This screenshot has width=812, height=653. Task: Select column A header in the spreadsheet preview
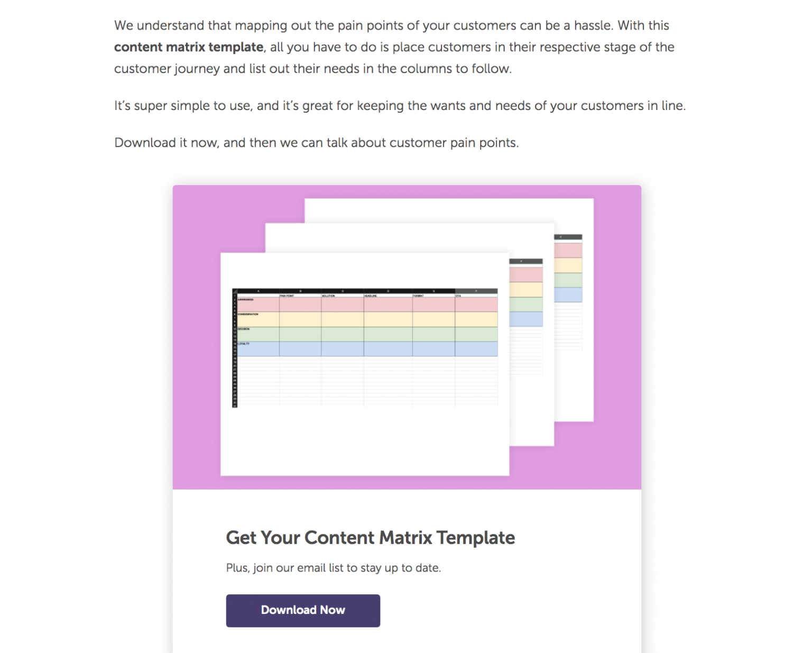coord(259,291)
